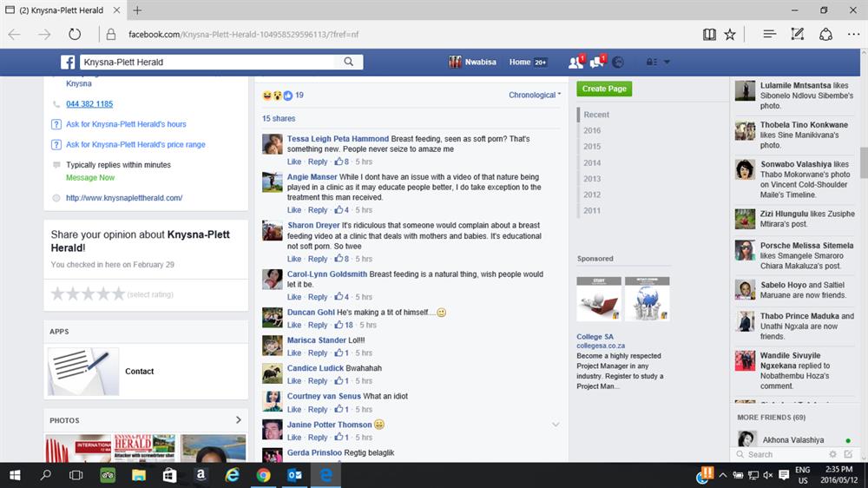Image resolution: width=868 pixels, height=488 pixels.
Task: Click phone number 044 382 1185
Action: click(89, 104)
